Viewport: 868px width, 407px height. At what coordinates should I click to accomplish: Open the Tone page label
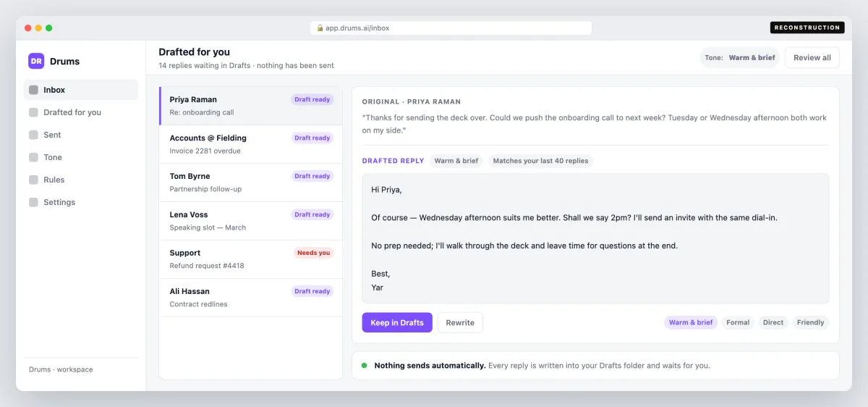pos(53,157)
